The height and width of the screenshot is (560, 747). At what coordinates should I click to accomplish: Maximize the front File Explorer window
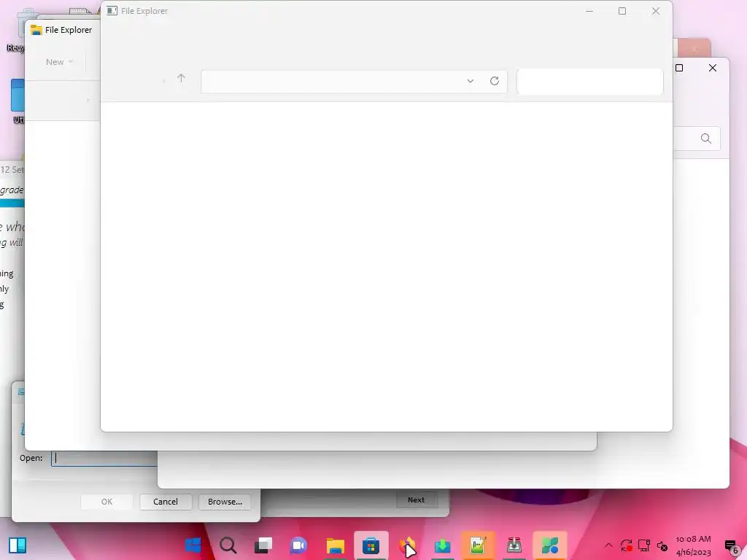click(622, 11)
